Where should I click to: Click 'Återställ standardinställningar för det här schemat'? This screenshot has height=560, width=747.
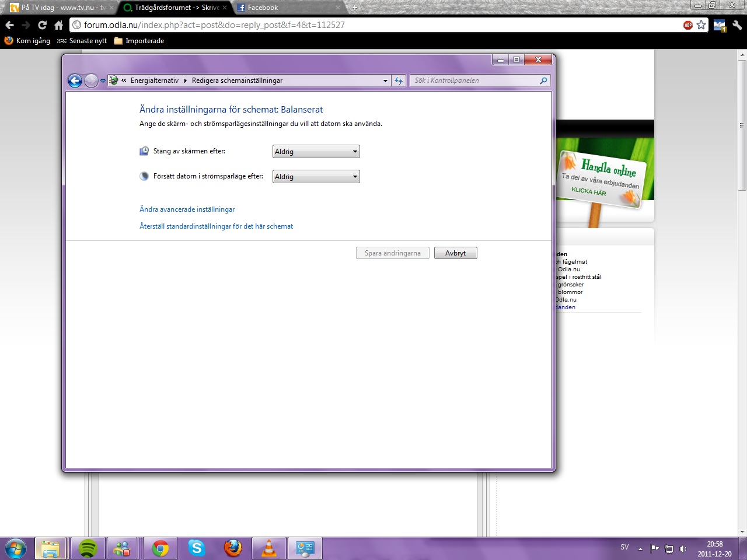tap(216, 226)
